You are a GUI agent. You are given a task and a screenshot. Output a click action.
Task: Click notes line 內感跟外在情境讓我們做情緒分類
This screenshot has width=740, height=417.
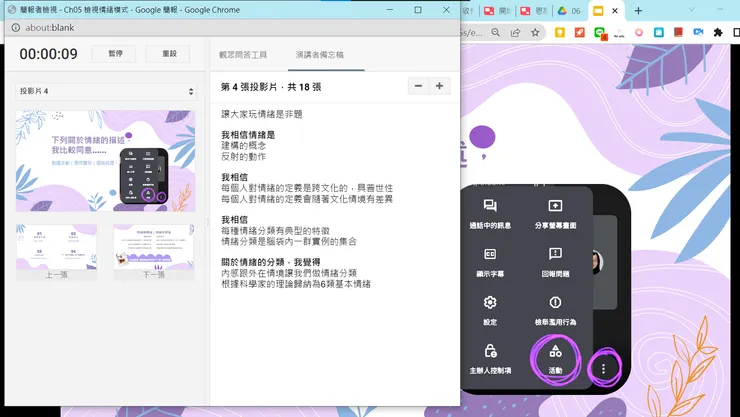click(x=289, y=273)
